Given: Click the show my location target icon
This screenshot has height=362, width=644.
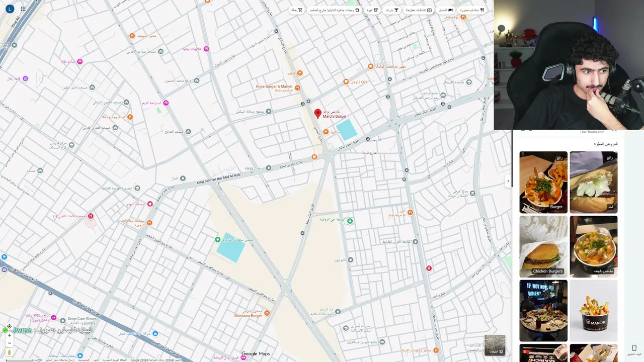Looking at the screenshot, I should coord(9,326).
